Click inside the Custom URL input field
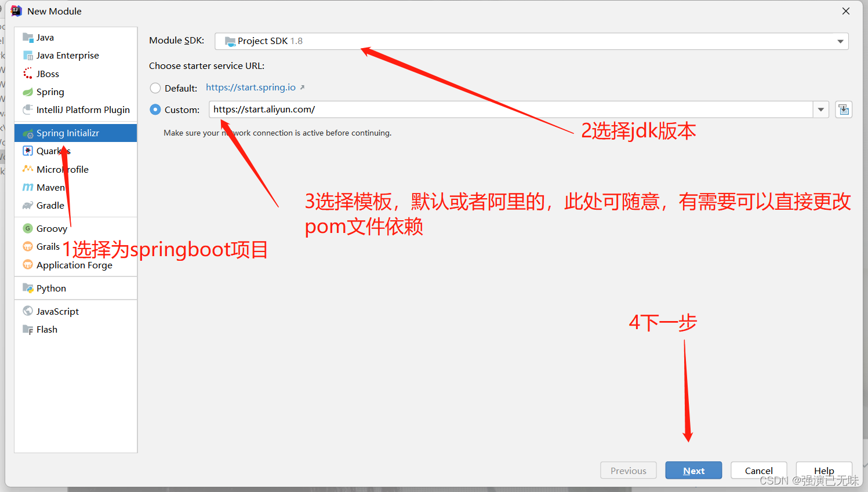This screenshot has height=492, width=868. coord(464,109)
